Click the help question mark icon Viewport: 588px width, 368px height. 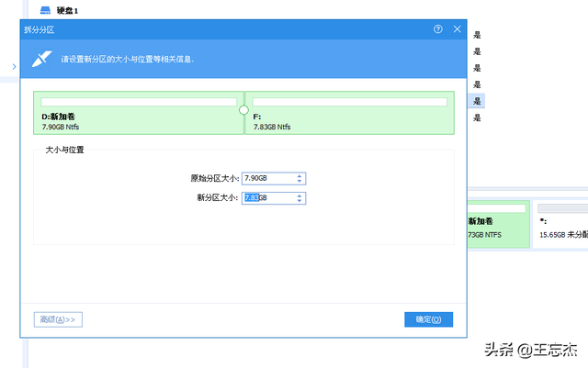pyautogui.click(x=437, y=29)
